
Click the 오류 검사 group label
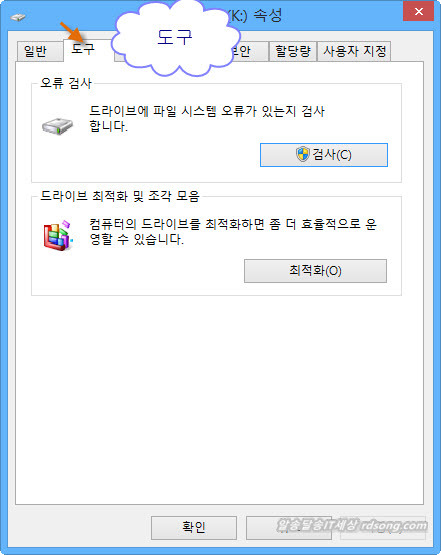(x=66, y=83)
